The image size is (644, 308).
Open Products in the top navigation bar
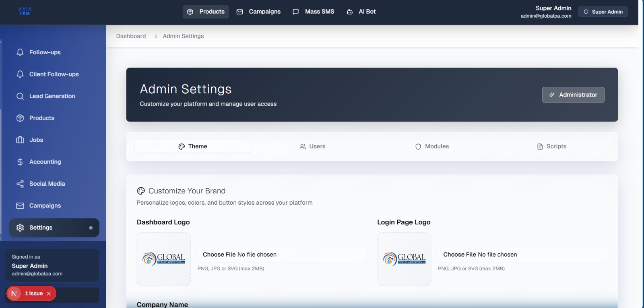[206, 12]
